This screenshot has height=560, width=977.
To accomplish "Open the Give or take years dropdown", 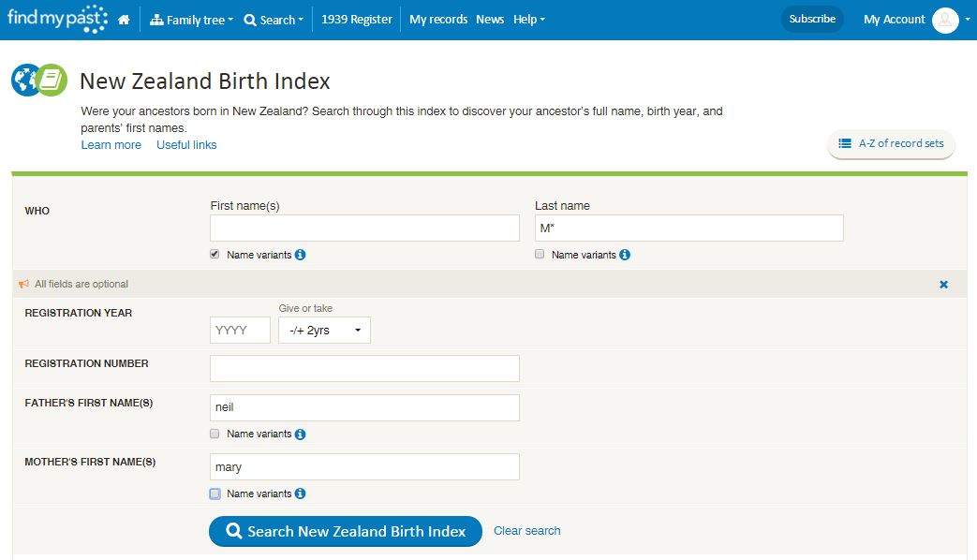I will coord(324,331).
